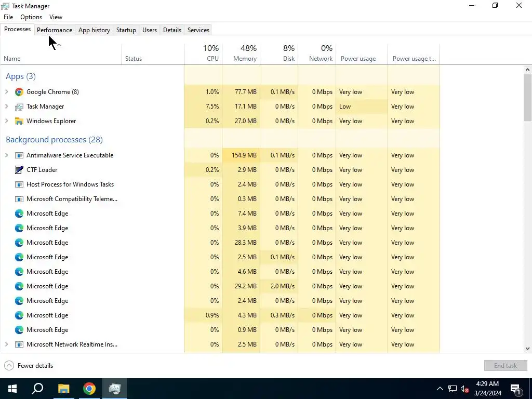Open the taskbar clock and date
Screen dimensions: 532x399
[x=487, y=389]
